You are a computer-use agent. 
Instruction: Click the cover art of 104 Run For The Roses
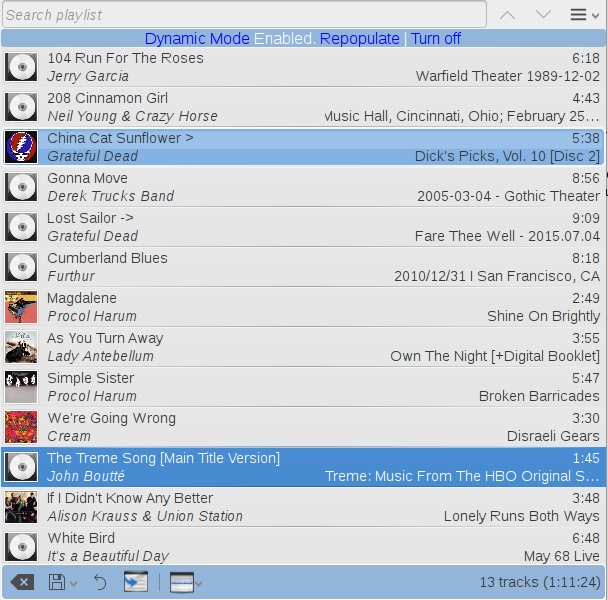21,67
